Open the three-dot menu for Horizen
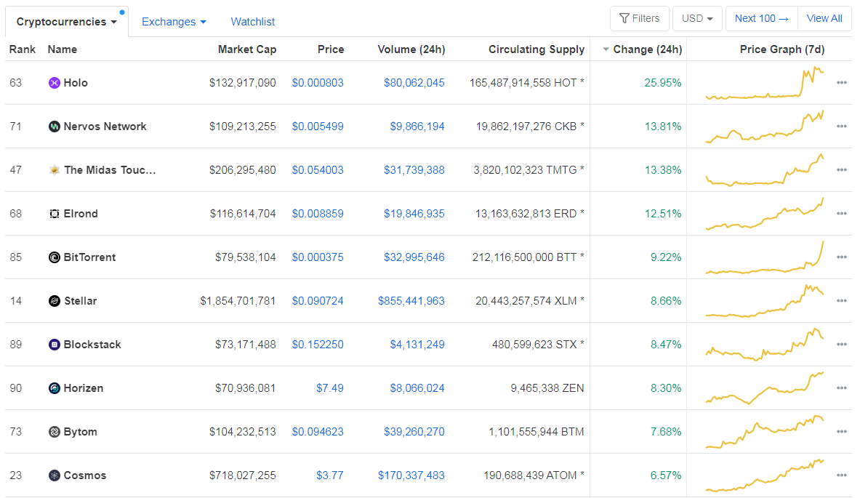Viewport: 868px width, 498px height. coord(841,388)
